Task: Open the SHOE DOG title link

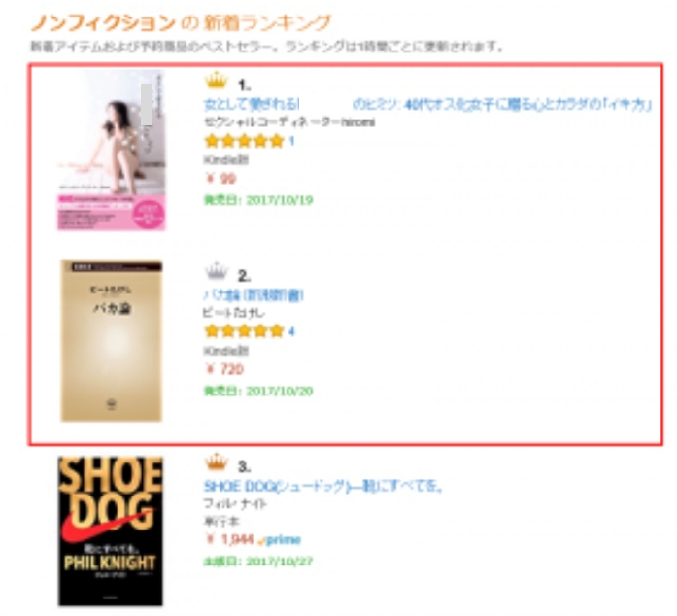Action: [x=323, y=486]
